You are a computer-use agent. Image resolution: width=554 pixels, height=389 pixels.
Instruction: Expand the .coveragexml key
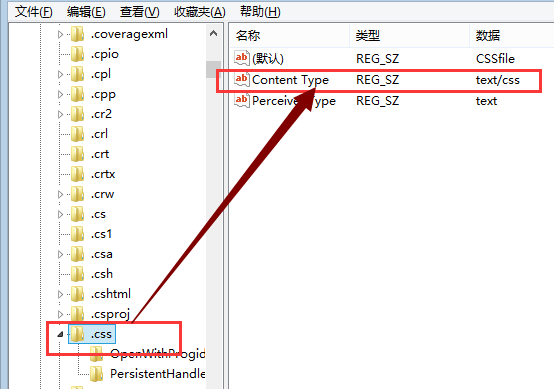(x=60, y=34)
